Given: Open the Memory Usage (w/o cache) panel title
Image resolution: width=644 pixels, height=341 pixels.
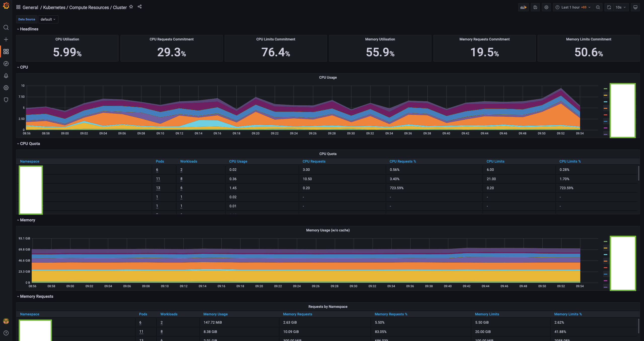Looking at the screenshot, I should pos(328,230).
